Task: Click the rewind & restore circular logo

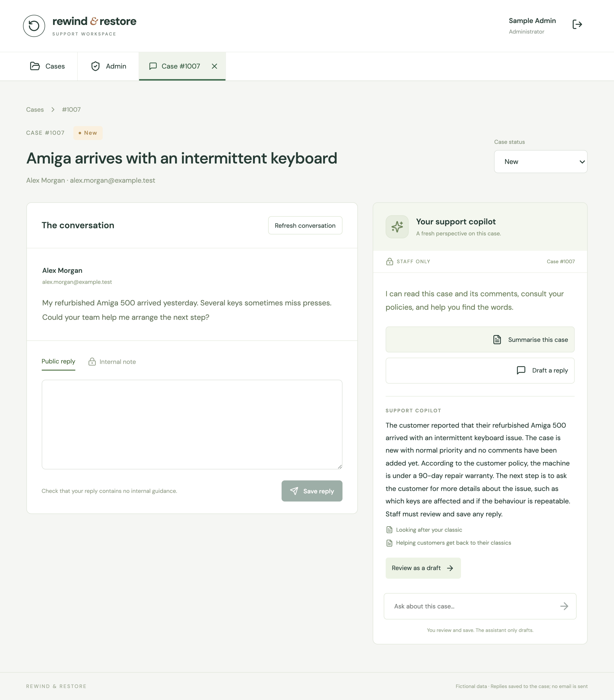Action: tap(34, 26)
